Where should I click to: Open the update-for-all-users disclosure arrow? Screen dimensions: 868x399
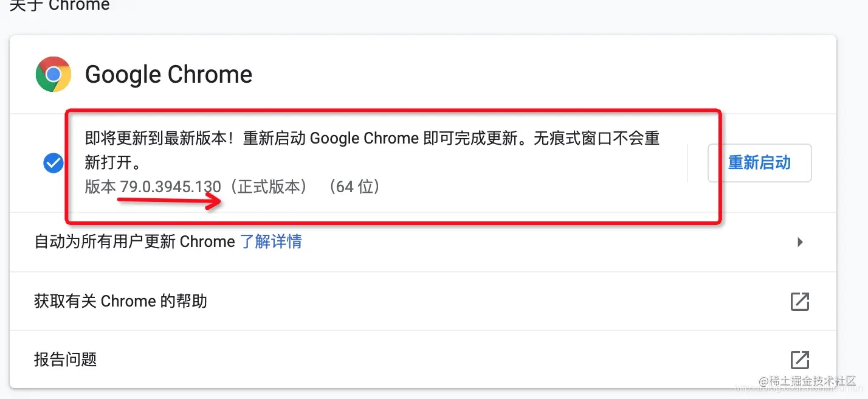pyautogui.click(x=801, y=241)
